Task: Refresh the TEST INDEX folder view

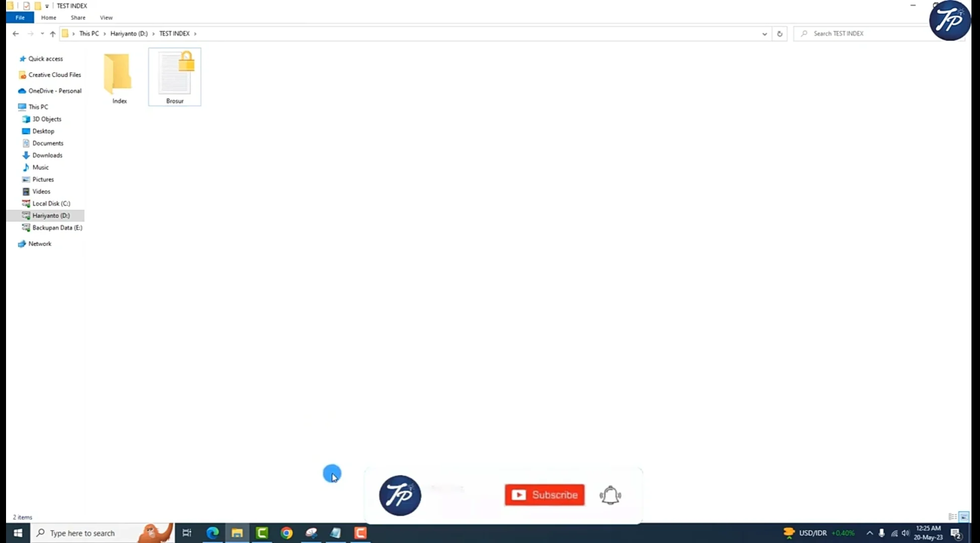Action: [x=779, y=34]
